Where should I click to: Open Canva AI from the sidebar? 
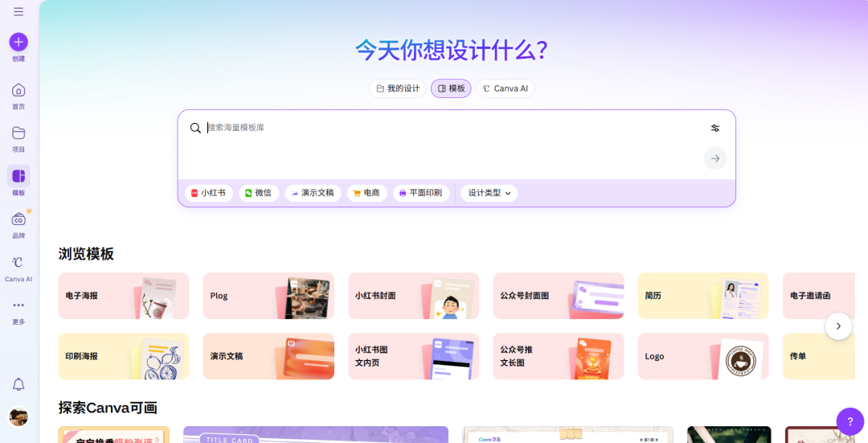point(18,263)
